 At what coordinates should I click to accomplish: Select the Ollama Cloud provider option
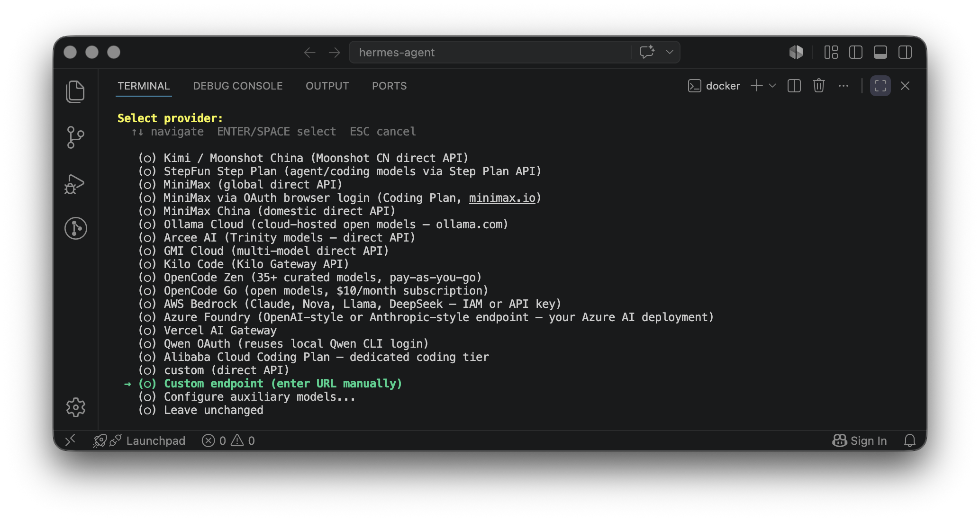[x=323, y=225]
